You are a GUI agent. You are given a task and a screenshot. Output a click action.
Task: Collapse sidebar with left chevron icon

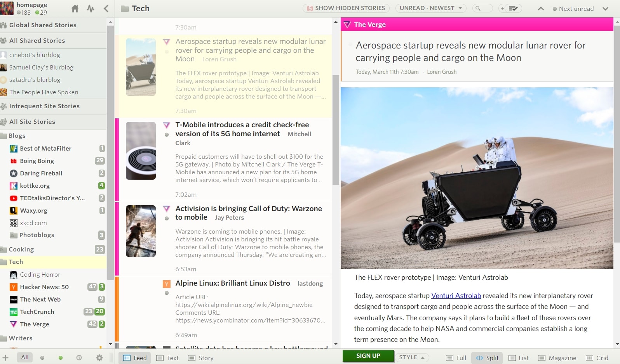coord(106,9)
